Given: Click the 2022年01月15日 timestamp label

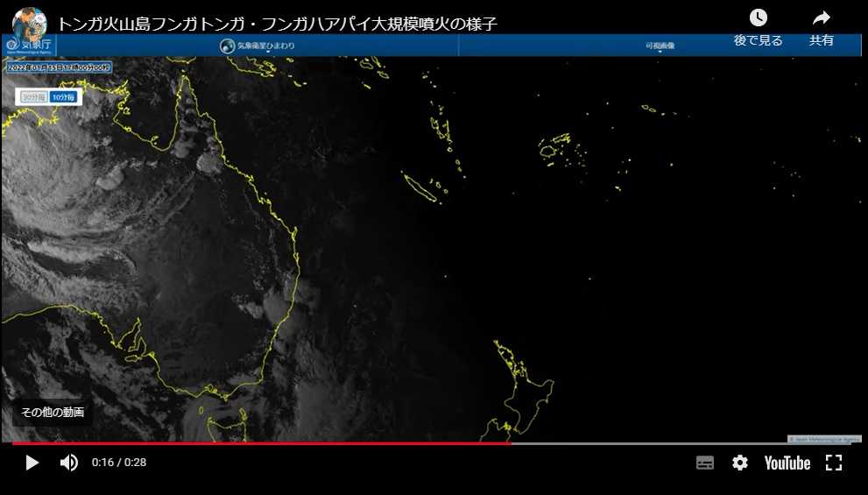Looking at the screenshot, I should point(60,67).
